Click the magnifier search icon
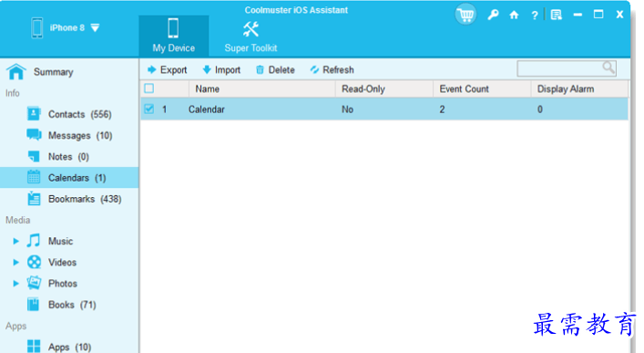The width and height of the screenshot is (644, 353). click(x=608, y=67)
